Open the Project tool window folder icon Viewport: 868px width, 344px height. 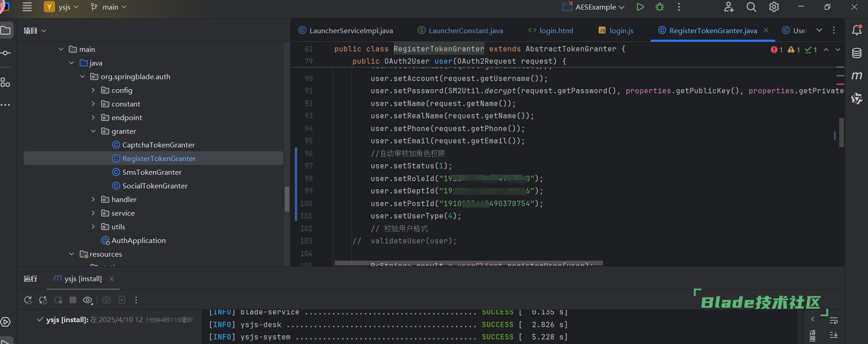click(x=5, y=30)
